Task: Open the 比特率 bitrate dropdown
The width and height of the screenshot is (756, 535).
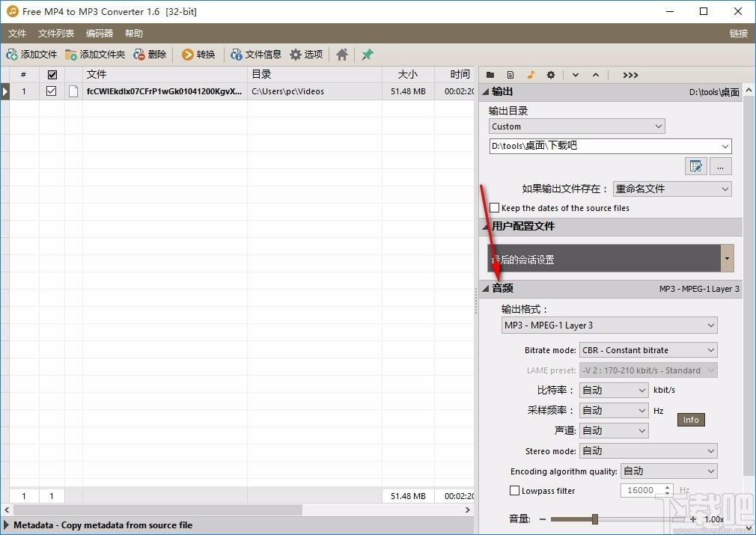Action: point(614,390)
